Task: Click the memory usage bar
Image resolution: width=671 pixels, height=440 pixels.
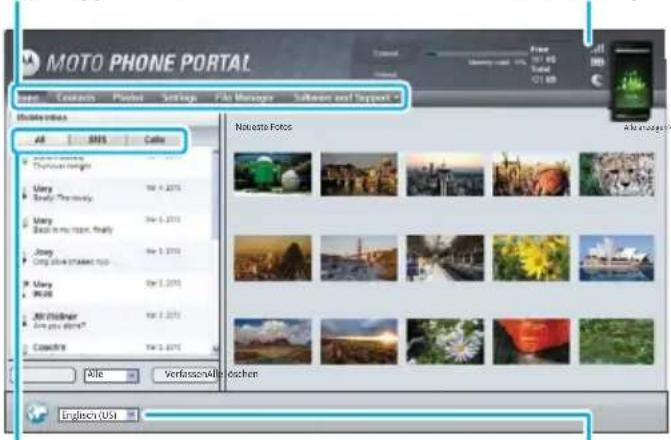Action: [x=477, y=54]
